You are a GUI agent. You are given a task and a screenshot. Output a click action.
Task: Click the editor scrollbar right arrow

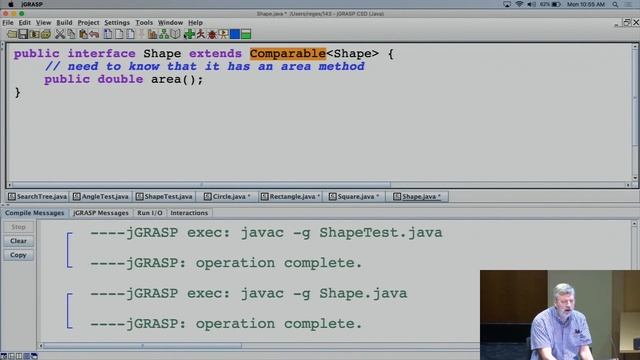[628, 185]
